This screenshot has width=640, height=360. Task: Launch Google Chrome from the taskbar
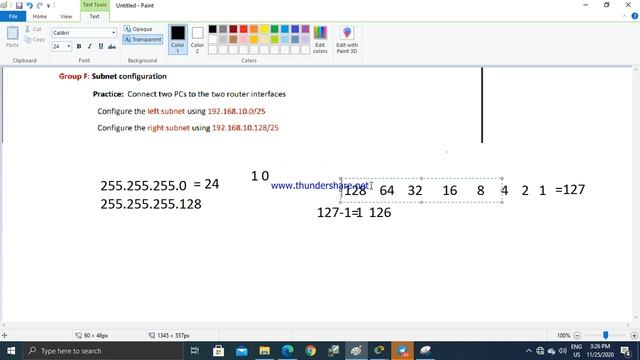[311, 351]
